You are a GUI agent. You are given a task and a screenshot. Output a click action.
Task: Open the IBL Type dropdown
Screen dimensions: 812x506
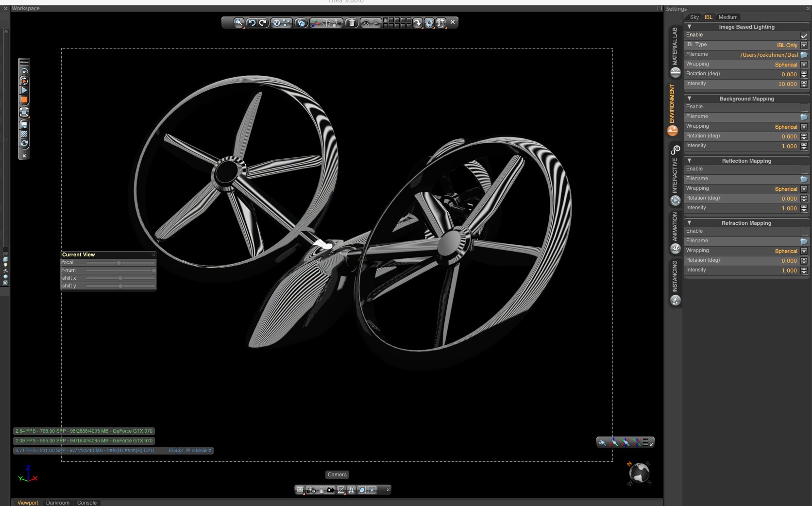(804, 45)
